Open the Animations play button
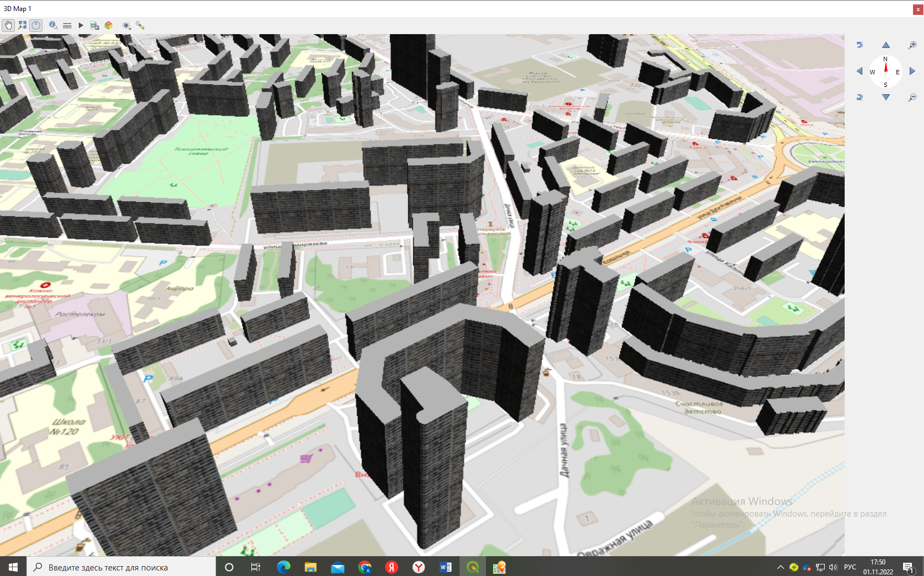 click(81, 25)
